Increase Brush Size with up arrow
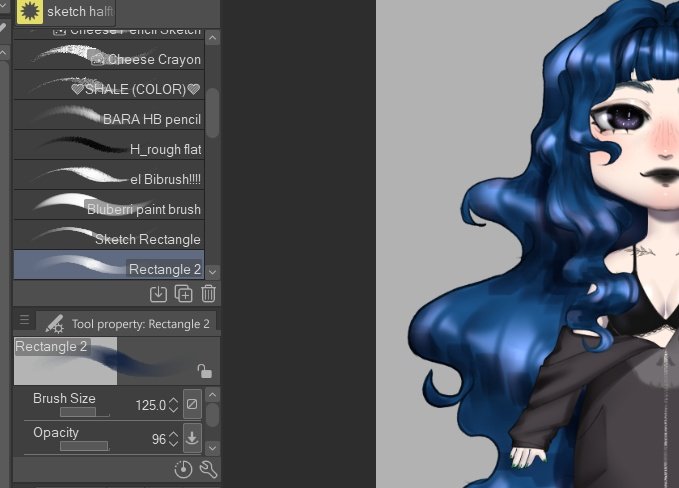Viewport: 679px width, 488px height. (174, 401)
